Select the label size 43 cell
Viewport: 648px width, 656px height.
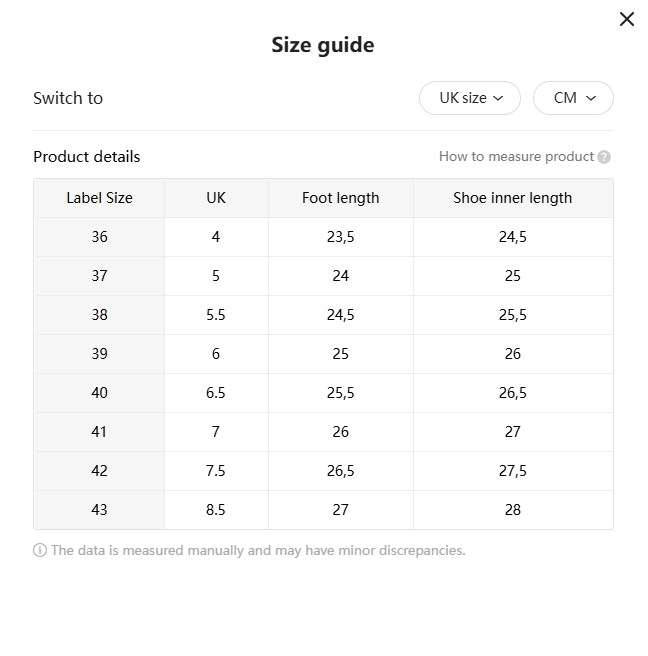tap(99, 510)
